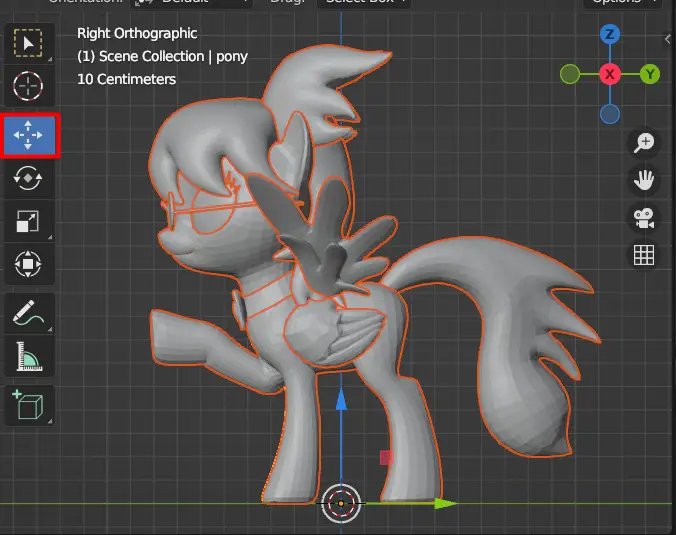Click the negative Y axis gizmo circle
The height and width of the screenshot is (535, 676).
[x=570, y=75]
